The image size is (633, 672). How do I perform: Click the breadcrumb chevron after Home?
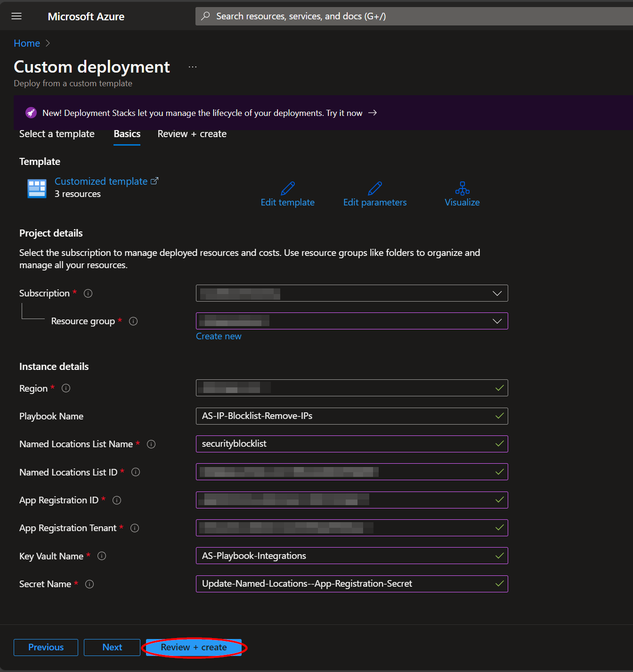point(48,43)
